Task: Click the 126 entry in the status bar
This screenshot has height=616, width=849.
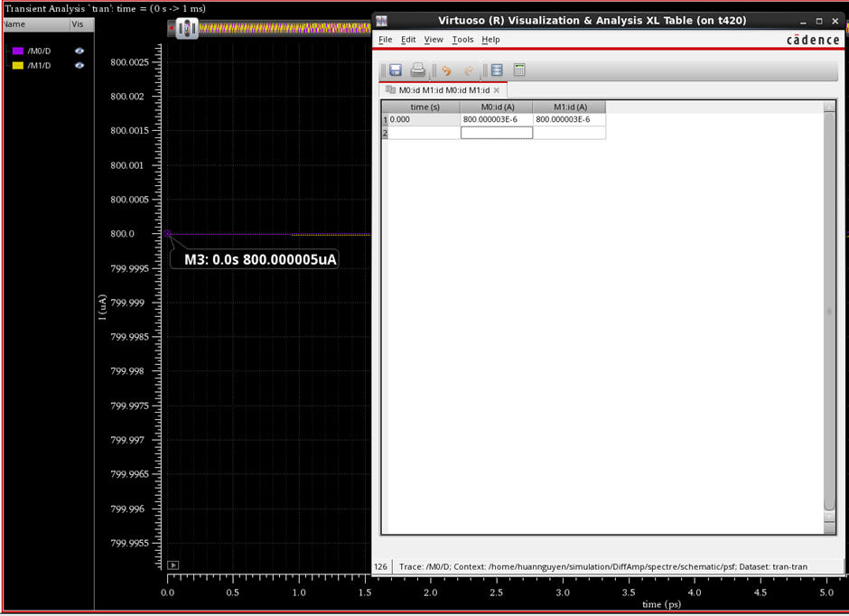Action: tap(380, 566)
